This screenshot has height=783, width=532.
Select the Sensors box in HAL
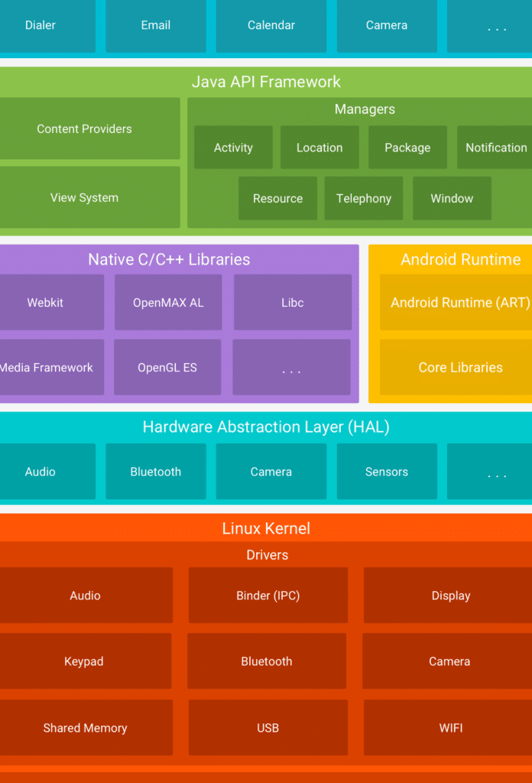click(387, 472)
